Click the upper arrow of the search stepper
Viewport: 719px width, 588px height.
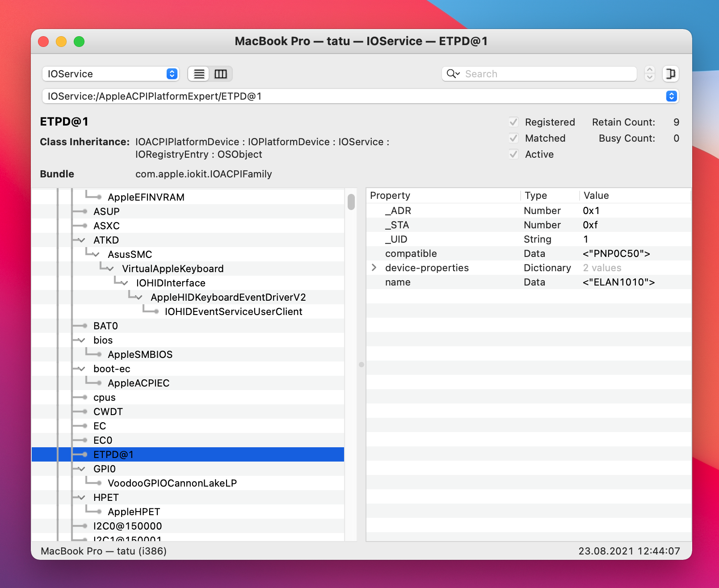pos(650,70)
